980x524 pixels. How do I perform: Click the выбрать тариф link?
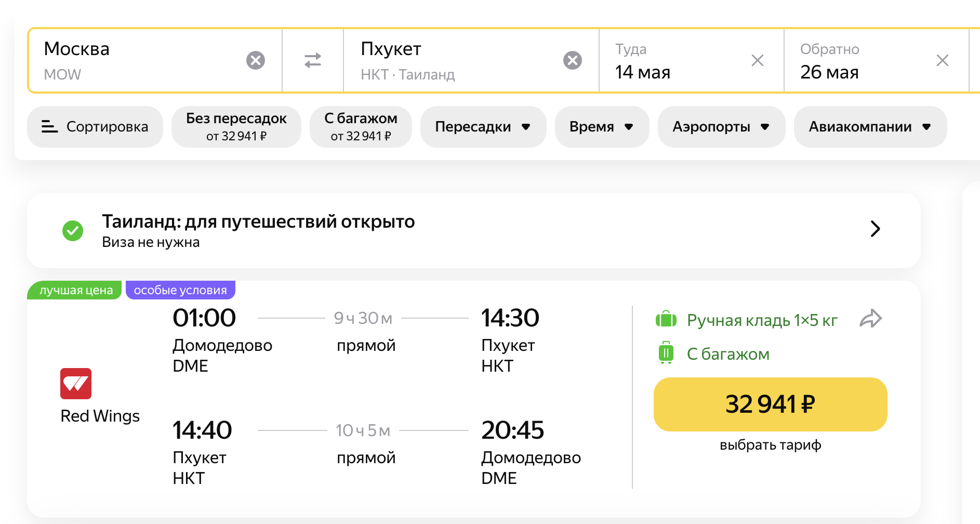[x=770, y=445]
